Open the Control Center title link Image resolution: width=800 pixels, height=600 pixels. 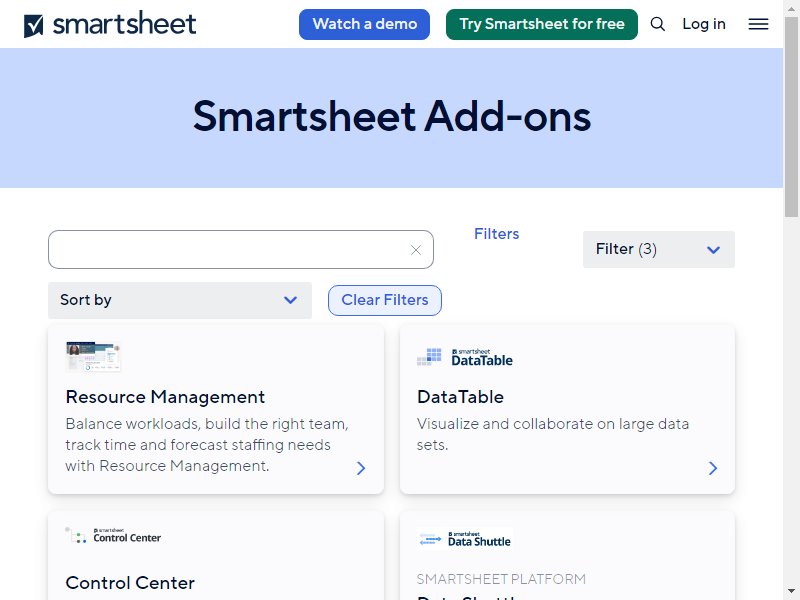tap(130, 583)
